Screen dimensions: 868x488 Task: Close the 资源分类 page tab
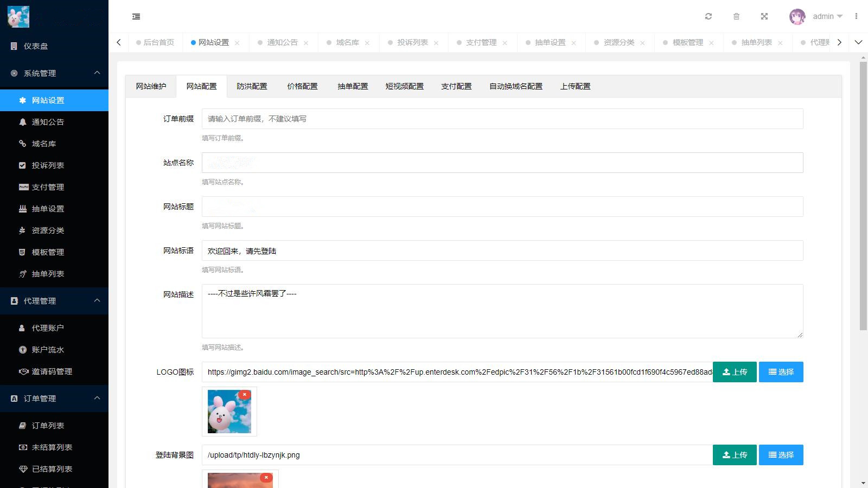643,43
